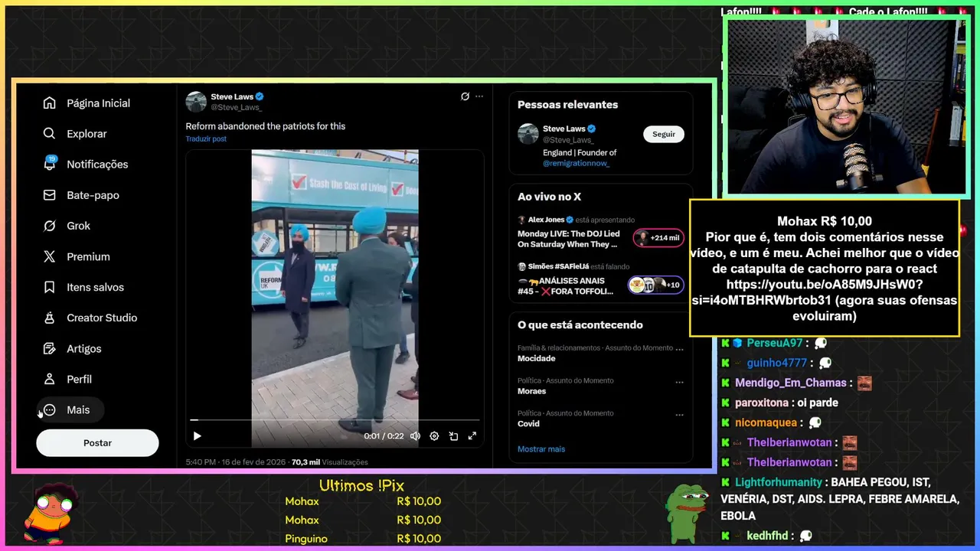Image resolution: width=980 pixels, height=551 pixels.
Task: Click Steve Laws name on post header
Action: [232, 97]
